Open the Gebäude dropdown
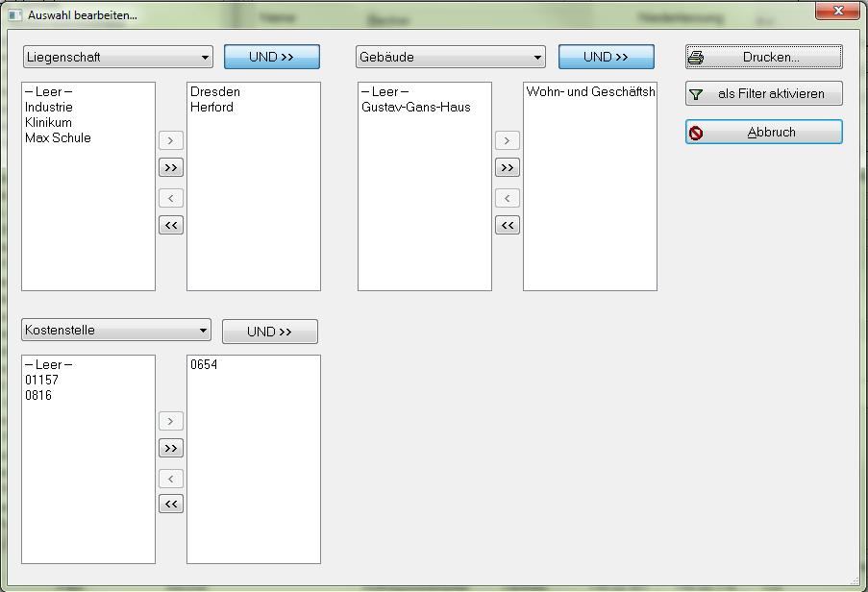The image size is (868, 592). point(451,57)
